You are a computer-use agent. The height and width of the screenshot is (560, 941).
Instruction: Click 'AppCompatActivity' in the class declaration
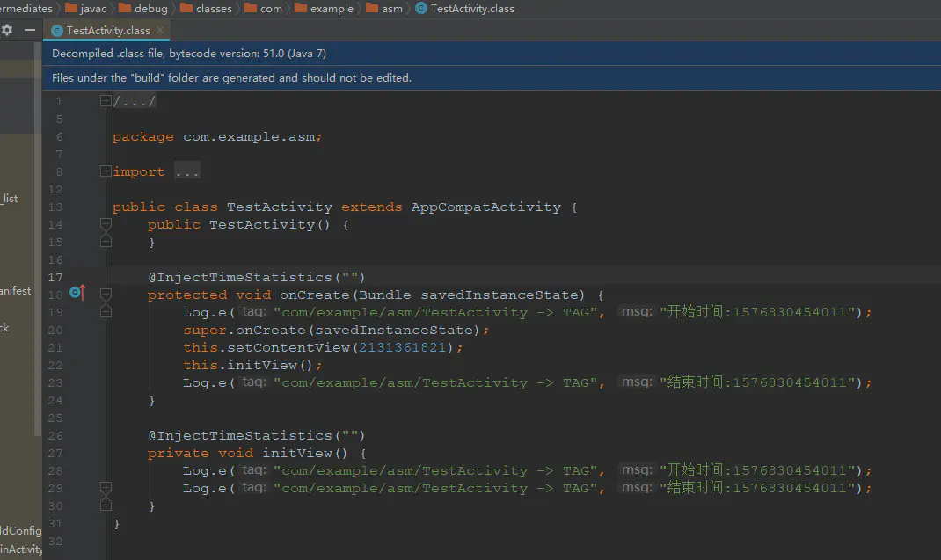tap(486, 207)
